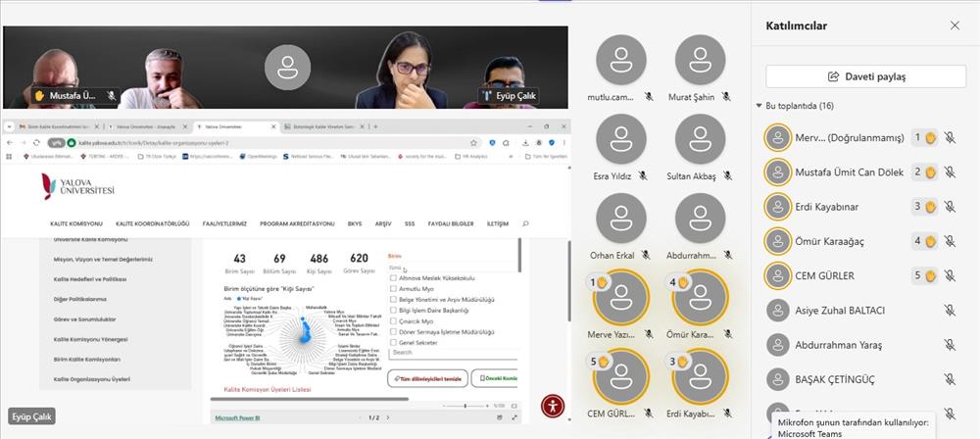Click mic icon beside BAŞAK ÇETİNGÜÇ
980x439 pixels.
pyautogui.click(x=949, y=378)
